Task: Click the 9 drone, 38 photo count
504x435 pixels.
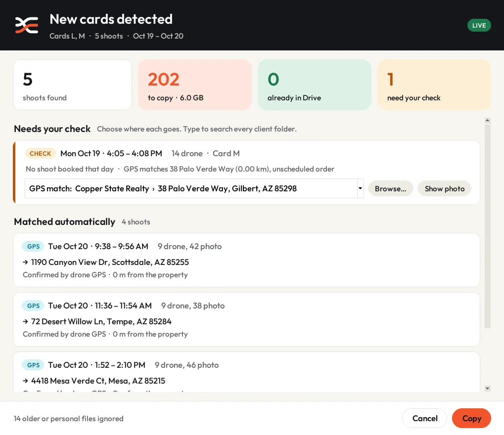Action: tap(193, 306)
